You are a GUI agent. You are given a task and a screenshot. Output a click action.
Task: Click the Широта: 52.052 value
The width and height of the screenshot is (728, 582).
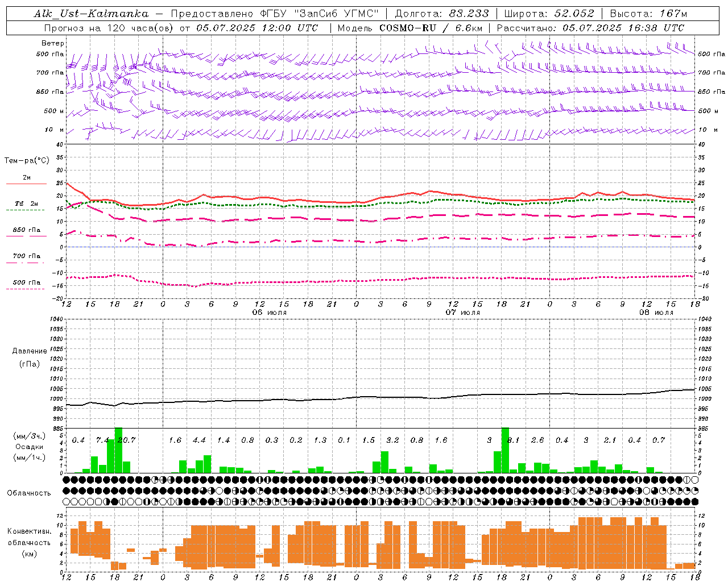pos(549,14)
